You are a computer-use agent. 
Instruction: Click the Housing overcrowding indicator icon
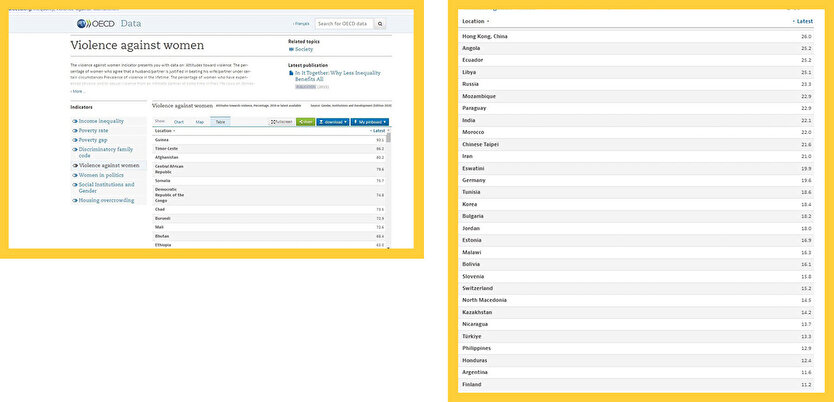[74, 200]
